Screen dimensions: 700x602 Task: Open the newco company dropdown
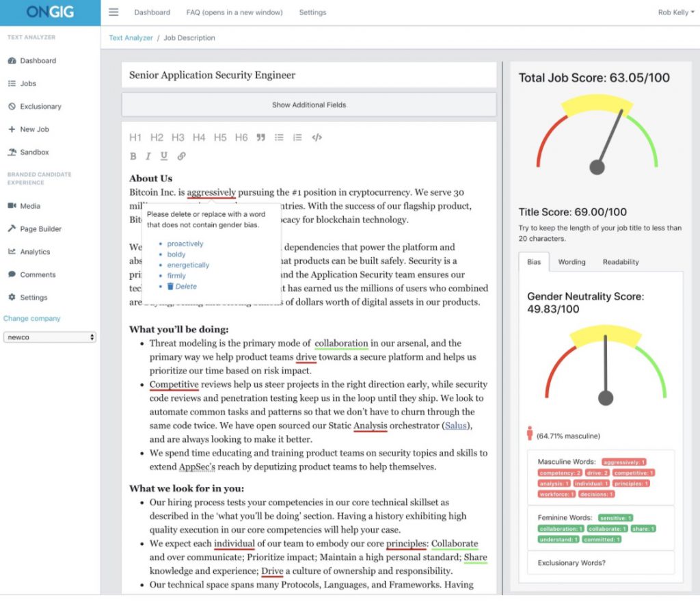(49, 337)
